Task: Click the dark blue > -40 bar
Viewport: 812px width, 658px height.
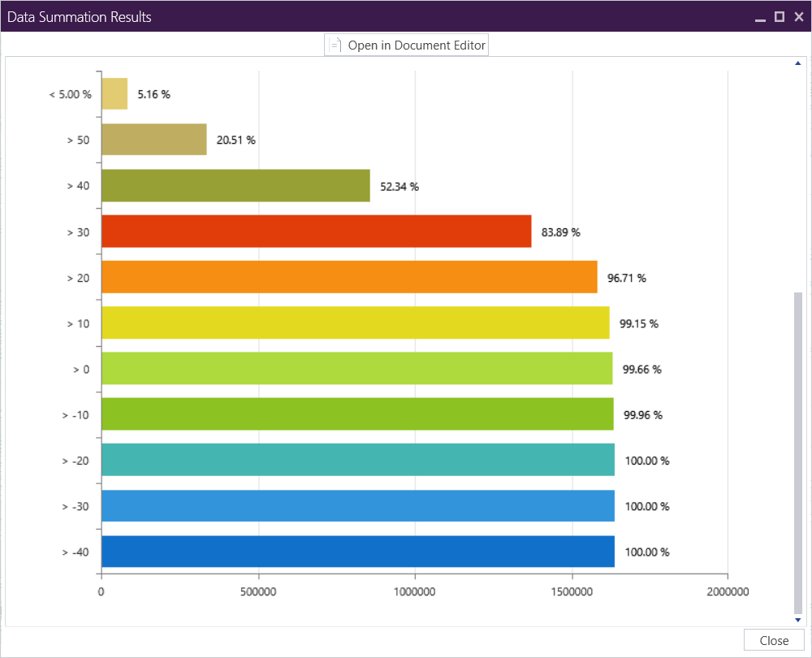Action: pyautogui.click(x=357, y=552)
